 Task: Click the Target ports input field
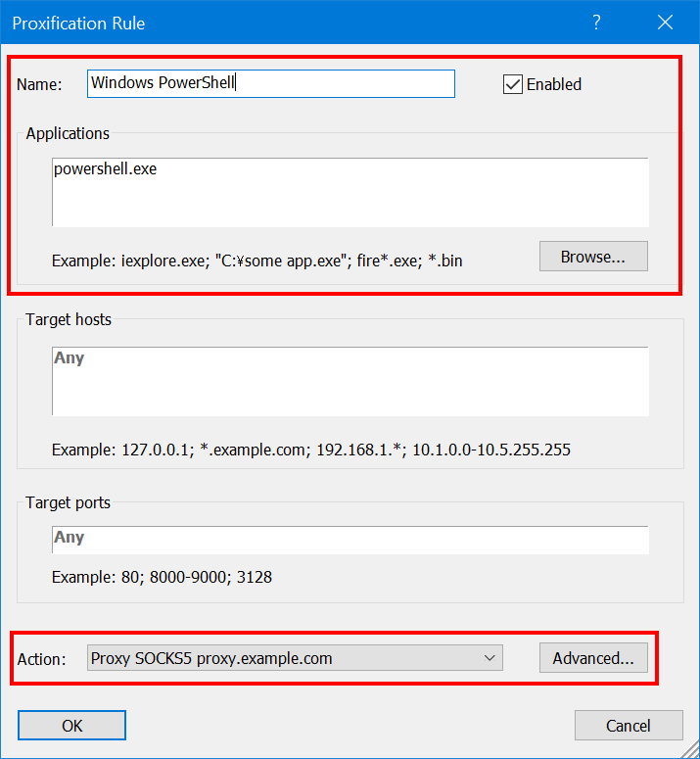350,540
